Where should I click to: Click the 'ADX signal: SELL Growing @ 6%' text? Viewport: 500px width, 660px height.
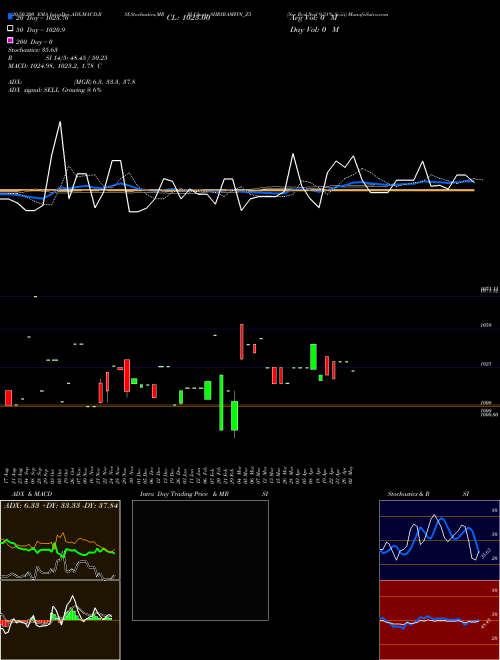[x=55, y=90]
